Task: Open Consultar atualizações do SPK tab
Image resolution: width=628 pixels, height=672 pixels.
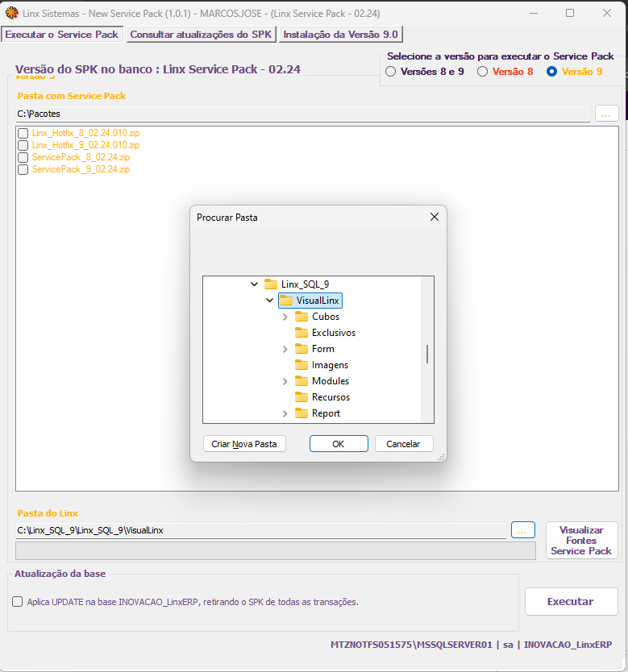Action: 201,35
